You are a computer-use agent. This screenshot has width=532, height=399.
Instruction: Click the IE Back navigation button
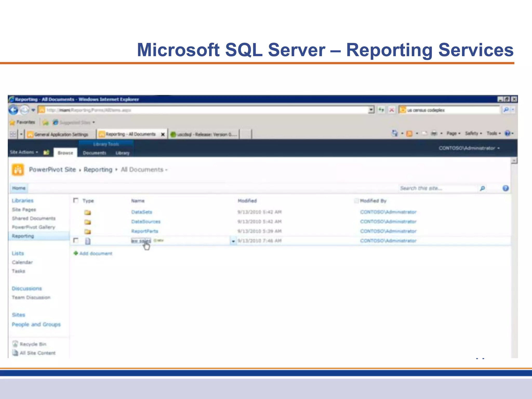(x=13, y=110)
